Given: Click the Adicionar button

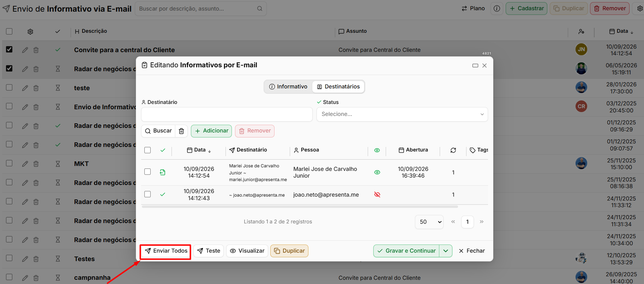Looking at the screenshot, I should coord(211,131).
